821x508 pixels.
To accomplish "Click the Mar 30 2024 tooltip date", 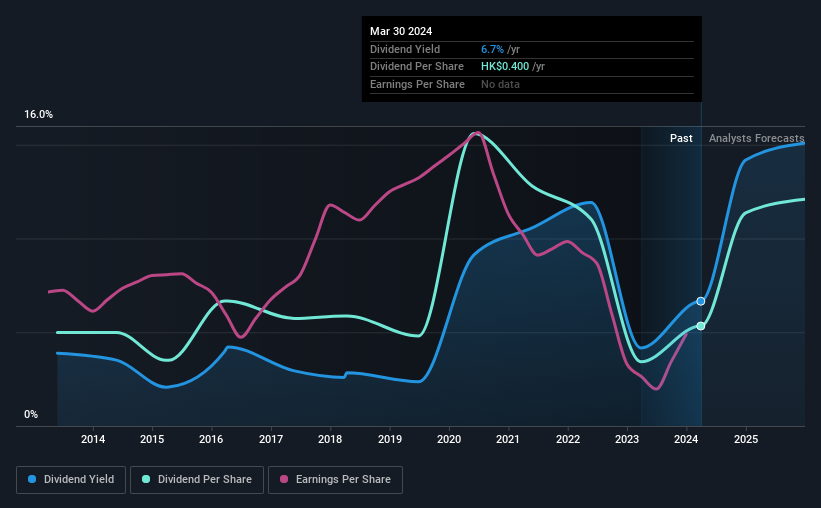I will (x=401, y=31).
